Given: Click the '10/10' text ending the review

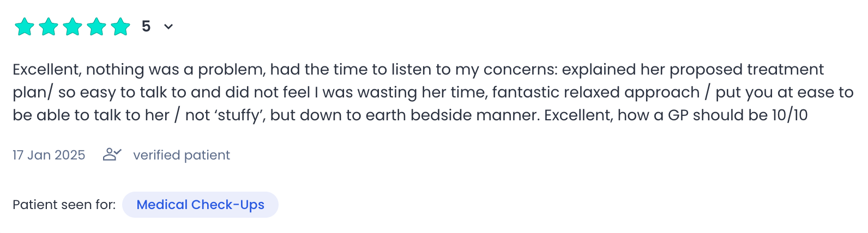Looking at the screenshot, I should pos(789,115).
